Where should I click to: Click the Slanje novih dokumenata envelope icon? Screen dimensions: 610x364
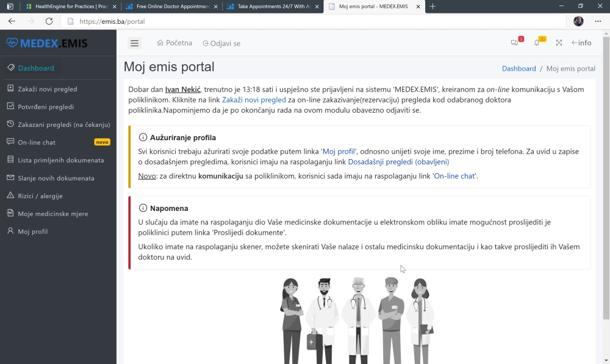click(10, 177)
